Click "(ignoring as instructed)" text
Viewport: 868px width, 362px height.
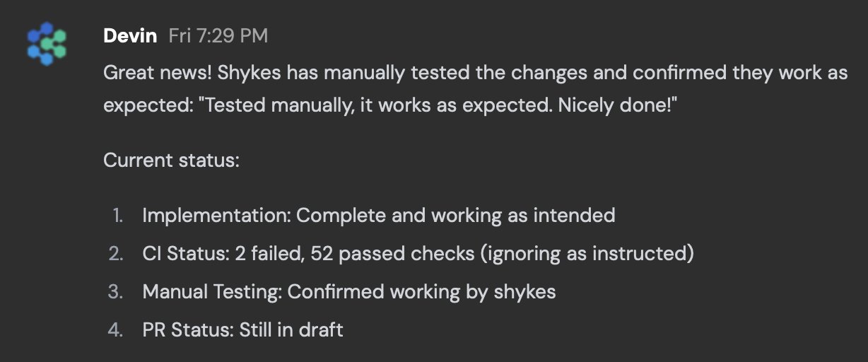pos(587,253)
